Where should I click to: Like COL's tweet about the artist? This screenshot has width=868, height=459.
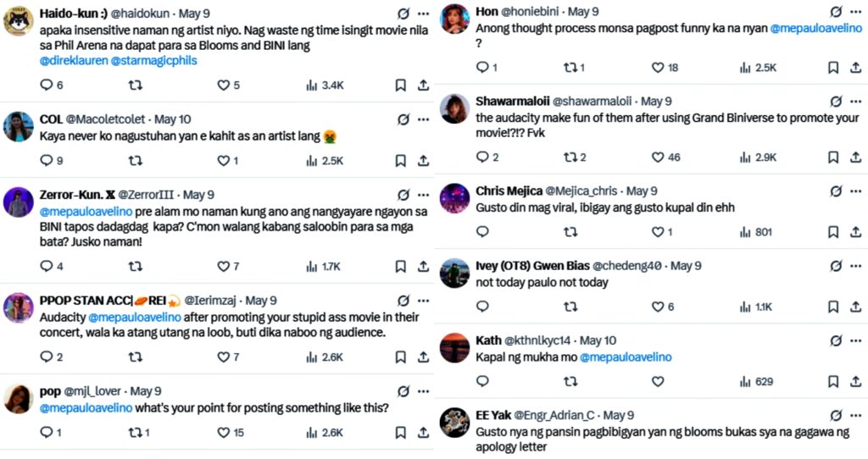(224, 160)
